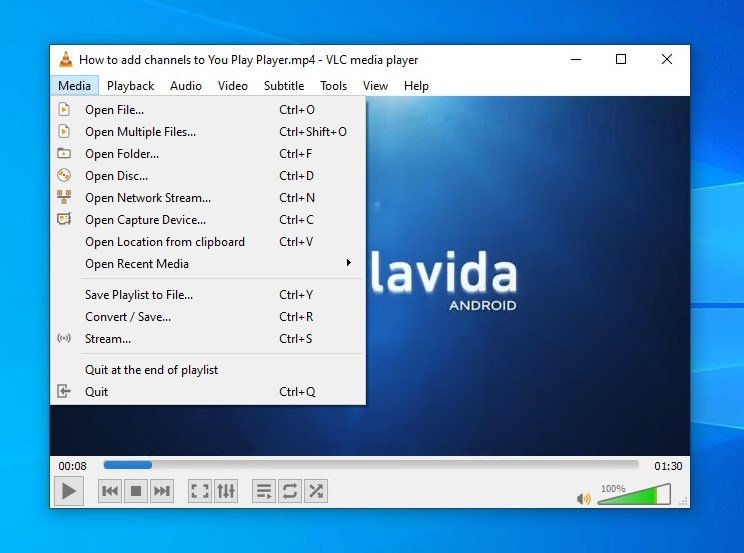The width and height of the screenshot is (744, 553).
Task: Click the Open Folder icon
Action: point(64,153)
